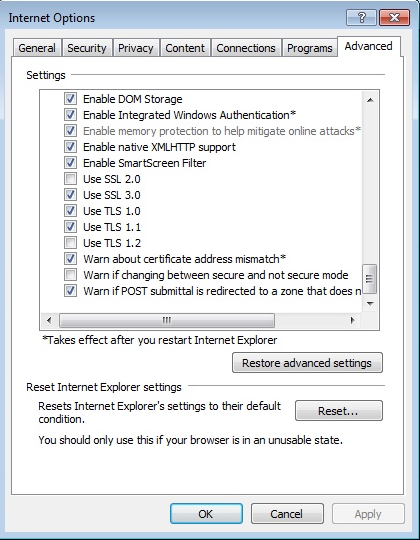This screenshot has height=540, width=420.
Task: Check Warn if changing between secure modes
Action: coord(71,275)
